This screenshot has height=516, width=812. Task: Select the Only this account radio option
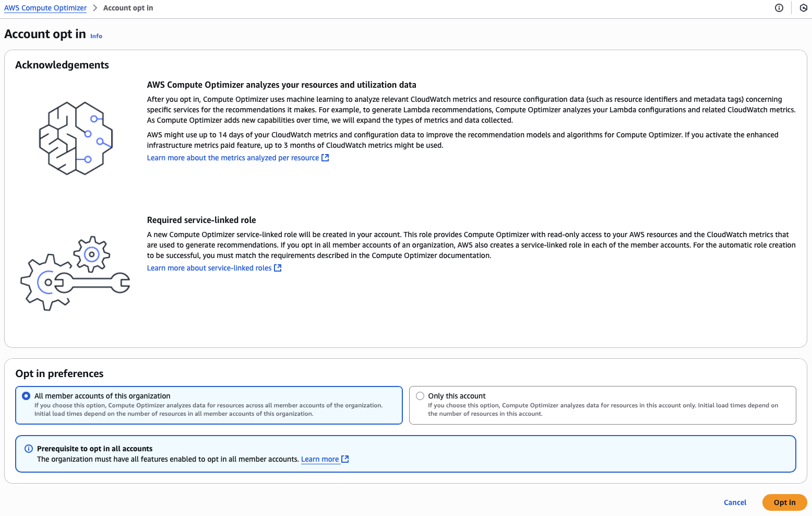(x=420, y=396)
